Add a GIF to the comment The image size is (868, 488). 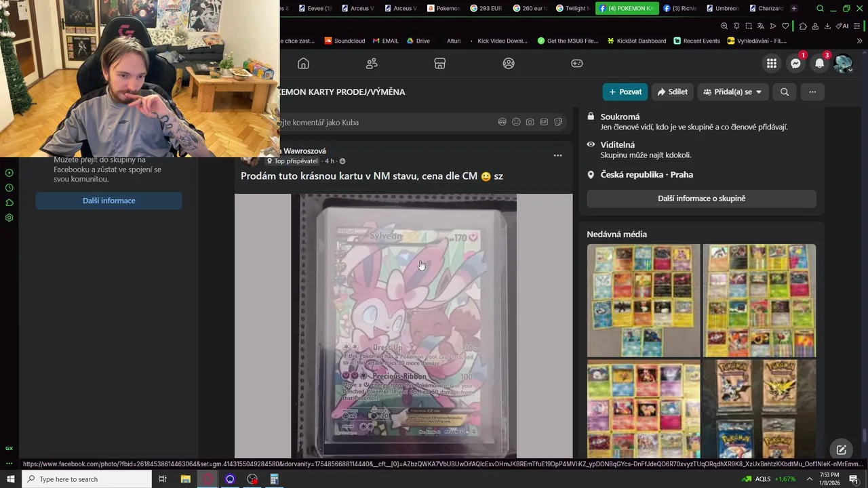click(544, 122)
